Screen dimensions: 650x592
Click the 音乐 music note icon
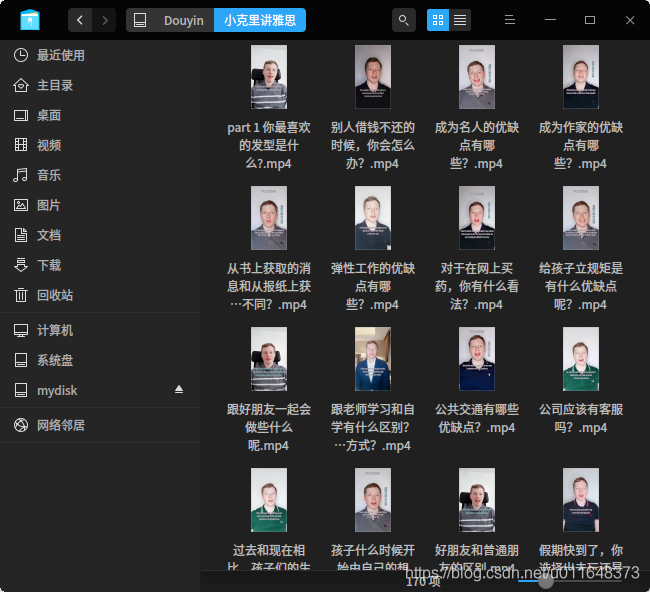pyautogui.click(x=21, y=175)
